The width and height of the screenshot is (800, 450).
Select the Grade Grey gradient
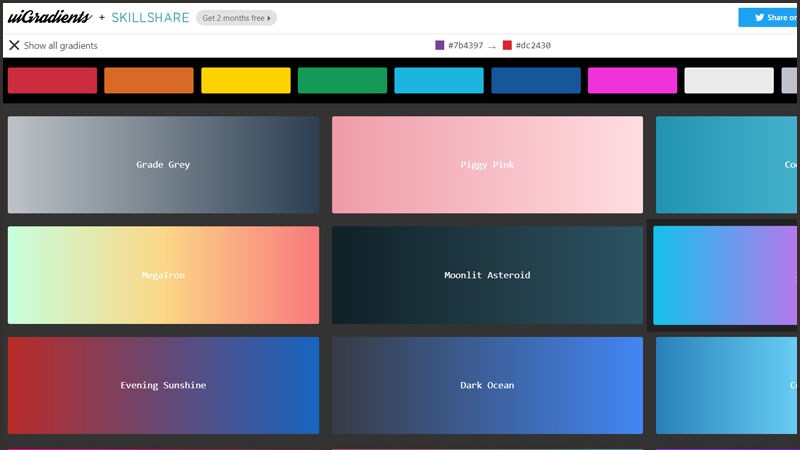163,165
